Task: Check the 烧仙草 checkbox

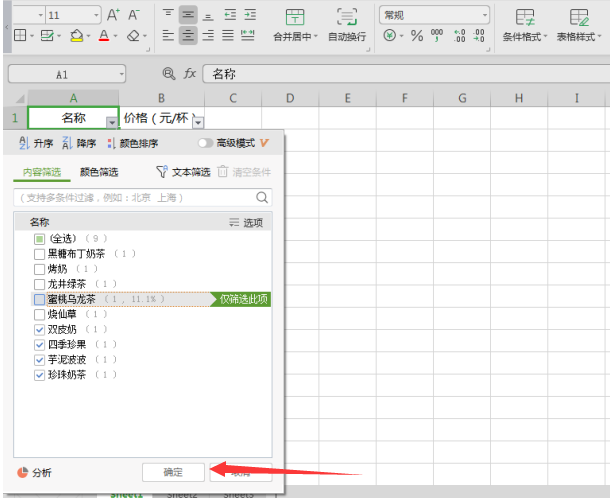Action: pyautogui.click(x=39, y=314)
